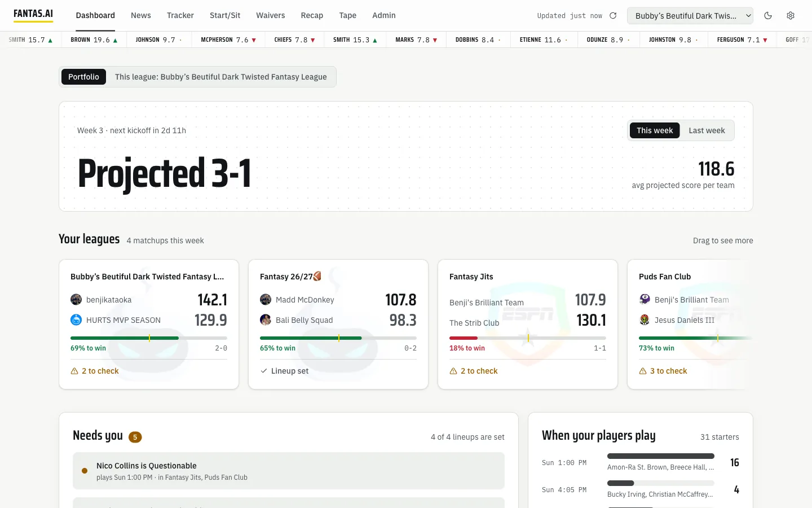Viewport: 812px width, 508px height.
Task: Click benjikataoka team avatar
Action: click(x=76, y=300)
